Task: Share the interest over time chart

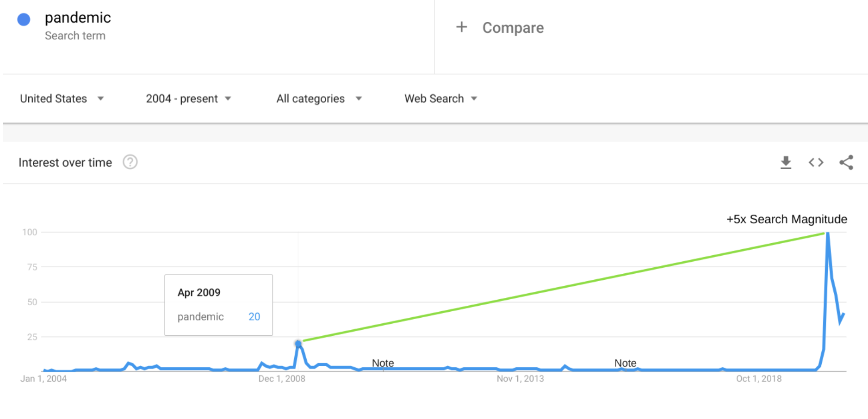Action: coord(846,162)
